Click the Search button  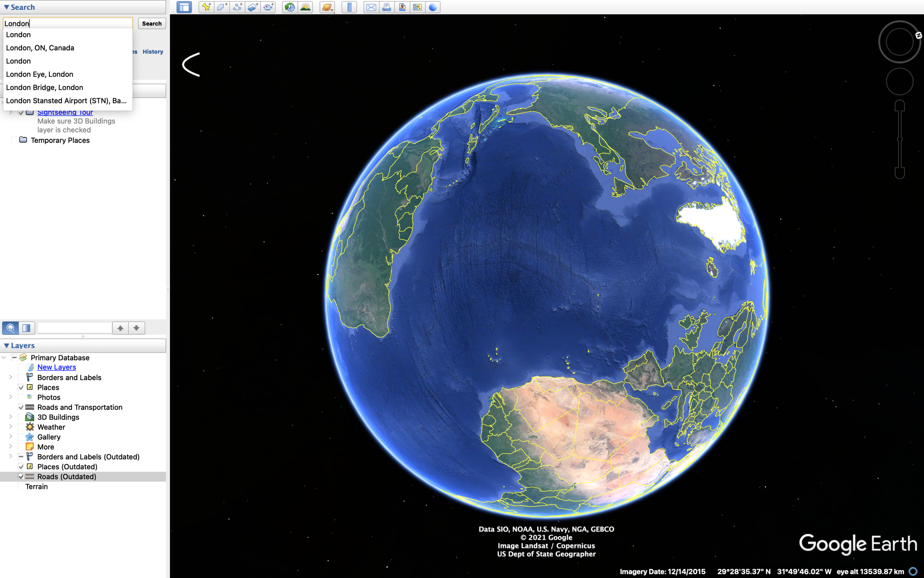[x=152, y=24]
